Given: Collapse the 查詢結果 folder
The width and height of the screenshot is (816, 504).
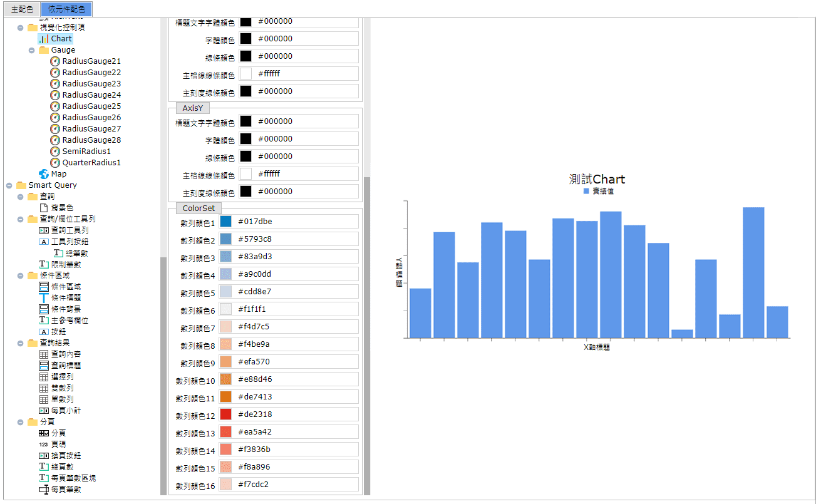Looking at the screenshot, I should 21,343.
